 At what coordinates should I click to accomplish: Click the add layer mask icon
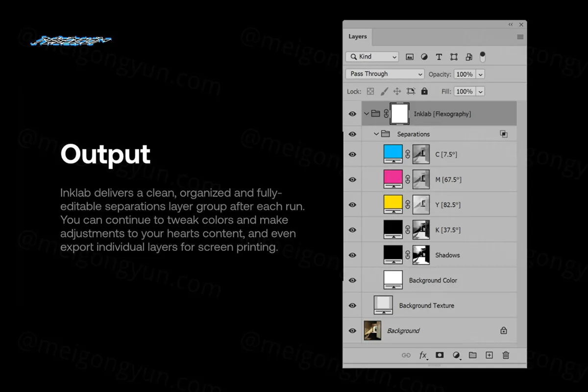click(440, 355)
